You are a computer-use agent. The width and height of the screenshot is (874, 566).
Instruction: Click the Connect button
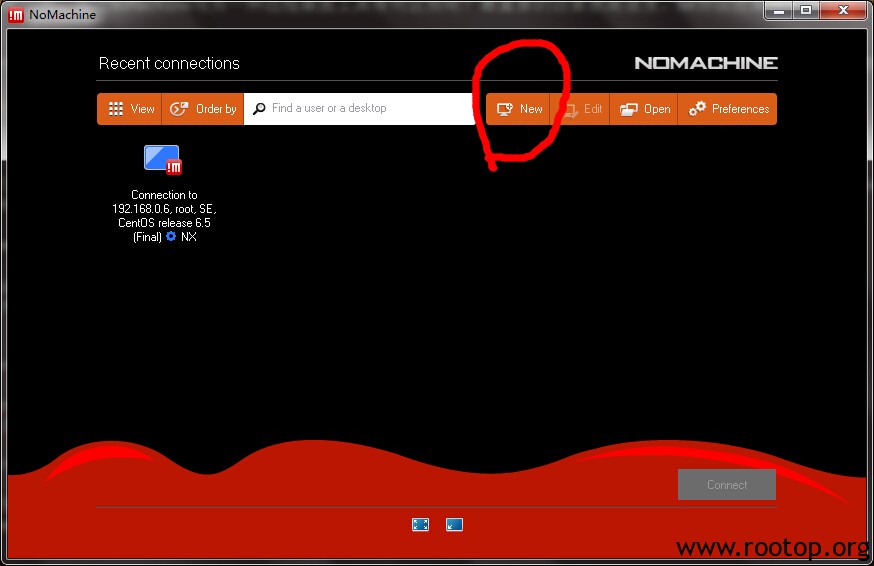[727, 485]
